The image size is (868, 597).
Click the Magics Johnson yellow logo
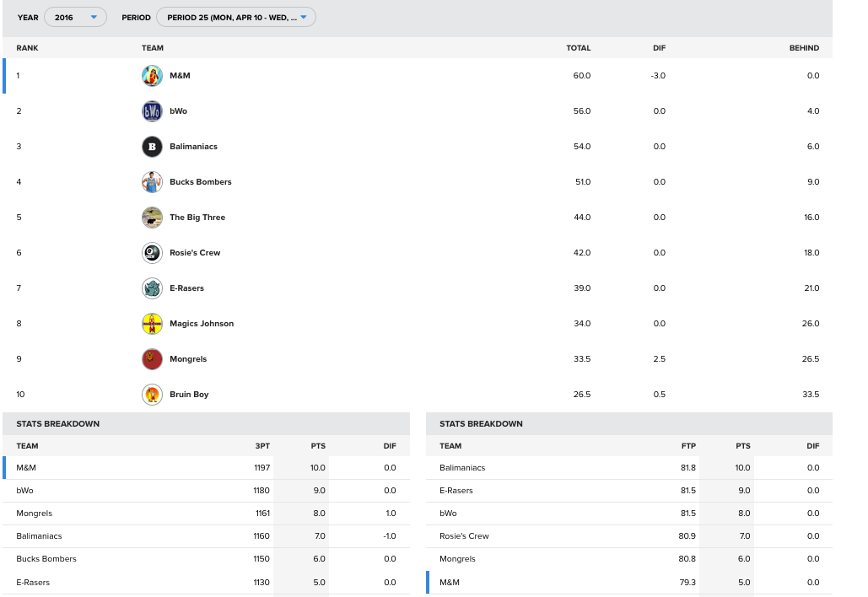[152, 324]
